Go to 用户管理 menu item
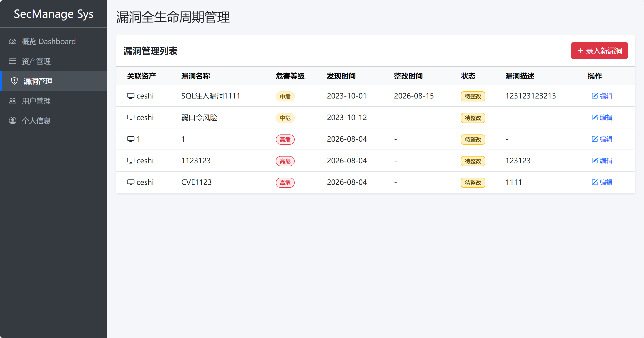 tap(54, 101)
